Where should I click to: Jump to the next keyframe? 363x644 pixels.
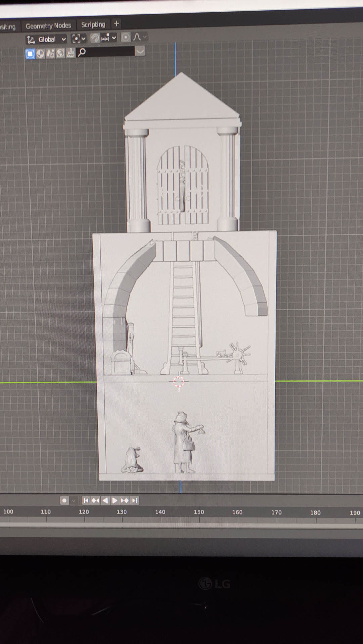click(125, 500)
